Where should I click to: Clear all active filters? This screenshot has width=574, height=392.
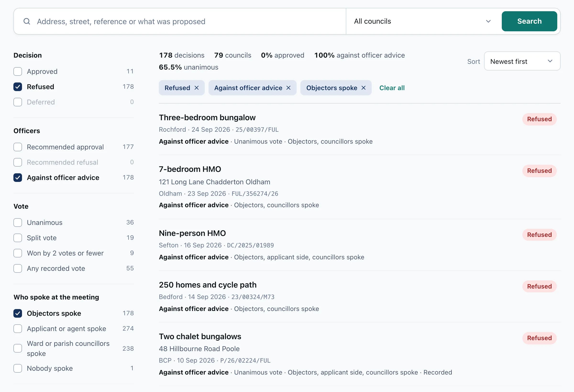coord(392,88)
